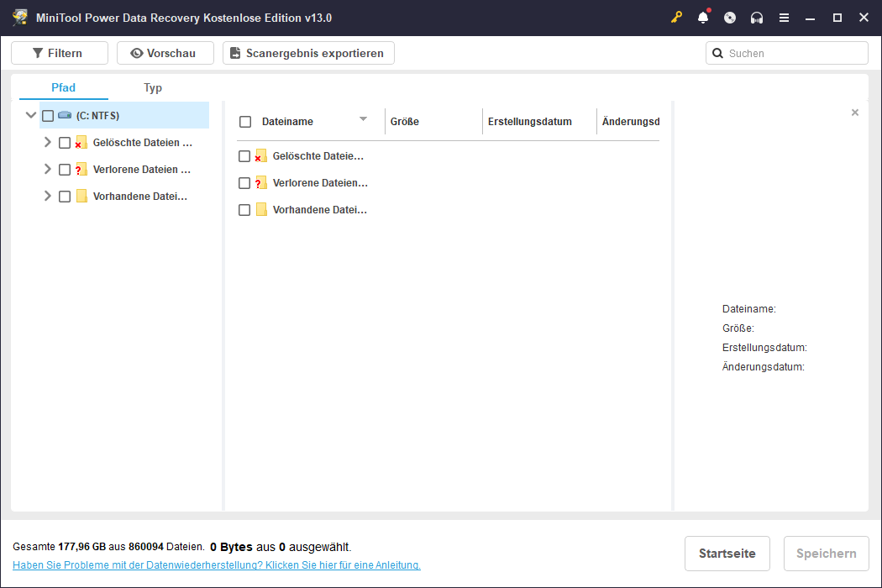Tick Gelöschte Dateien checkbox in tree
The height and width of the screenshot is (588, 882).
(x=65, y=143)
